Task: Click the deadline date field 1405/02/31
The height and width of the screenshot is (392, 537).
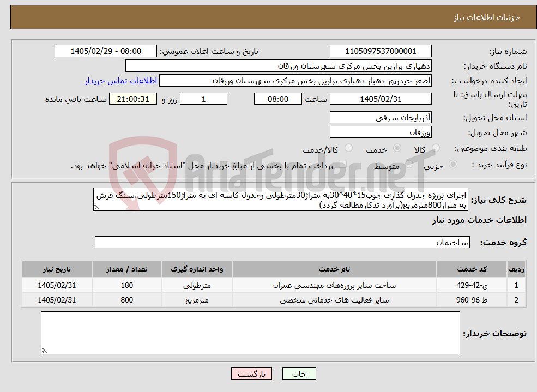Action: point(381,99)
